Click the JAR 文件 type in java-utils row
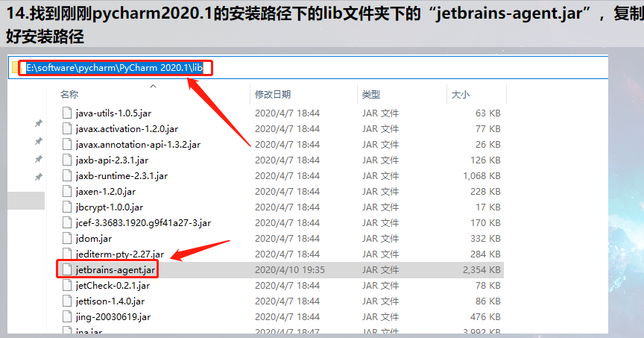The image size is (644, 338). pos(380,113)
